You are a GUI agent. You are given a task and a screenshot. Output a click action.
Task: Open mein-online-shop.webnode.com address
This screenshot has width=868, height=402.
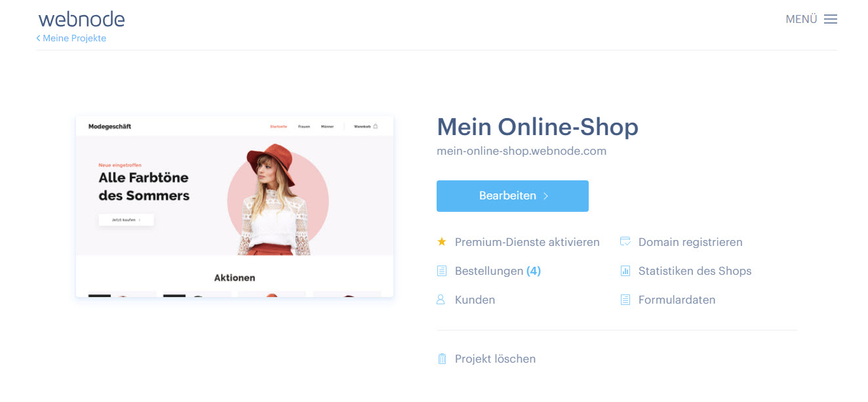(522, 151)
